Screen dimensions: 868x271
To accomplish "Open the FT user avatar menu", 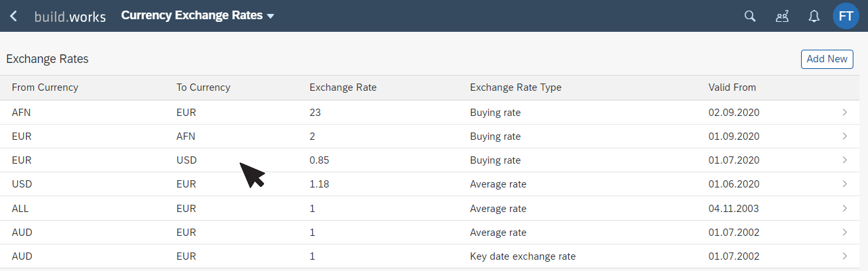I will (846, 16).
